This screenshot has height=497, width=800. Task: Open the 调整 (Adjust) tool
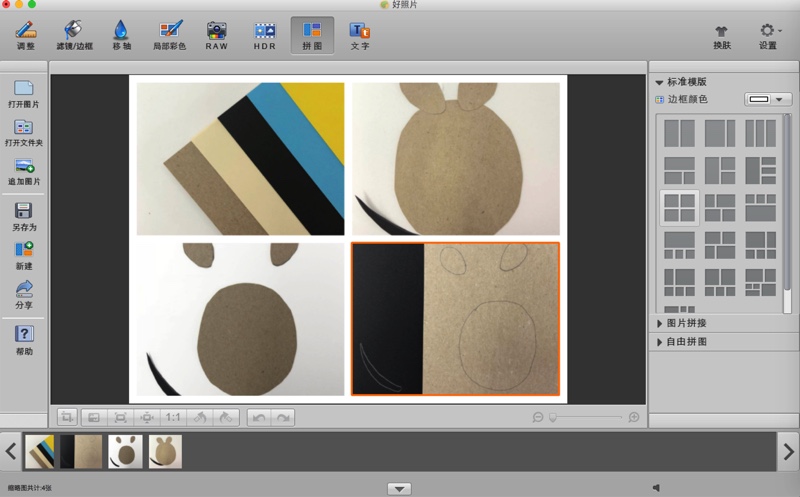(x=26, y=35)
